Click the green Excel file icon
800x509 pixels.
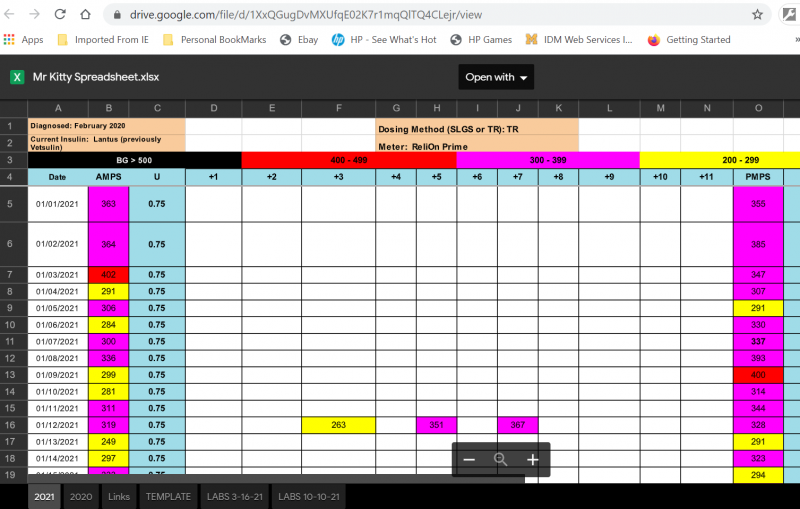(x=17, y=77)
